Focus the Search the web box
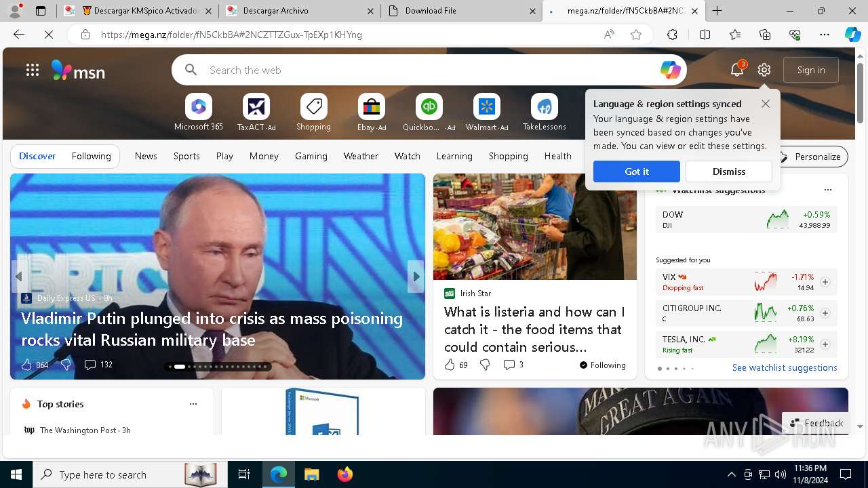 429,70
